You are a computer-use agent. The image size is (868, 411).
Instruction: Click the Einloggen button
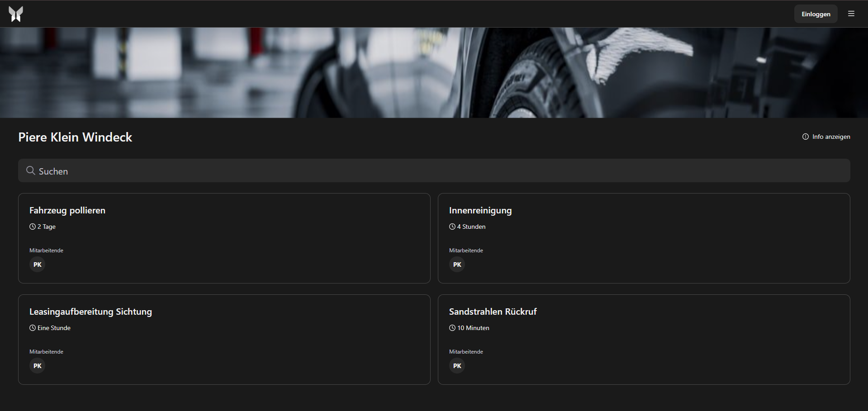[816, 14]
